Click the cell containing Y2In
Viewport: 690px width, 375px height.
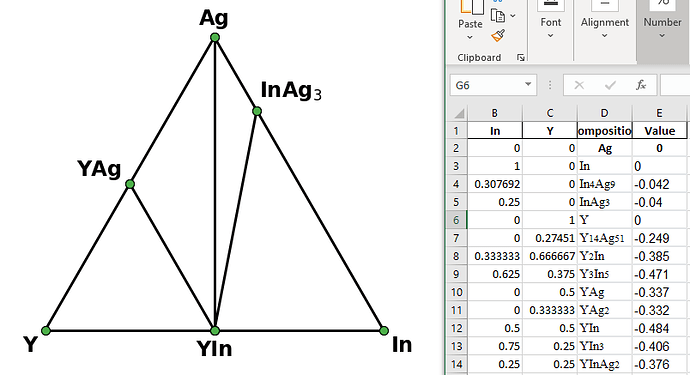[x=605, y=256]
